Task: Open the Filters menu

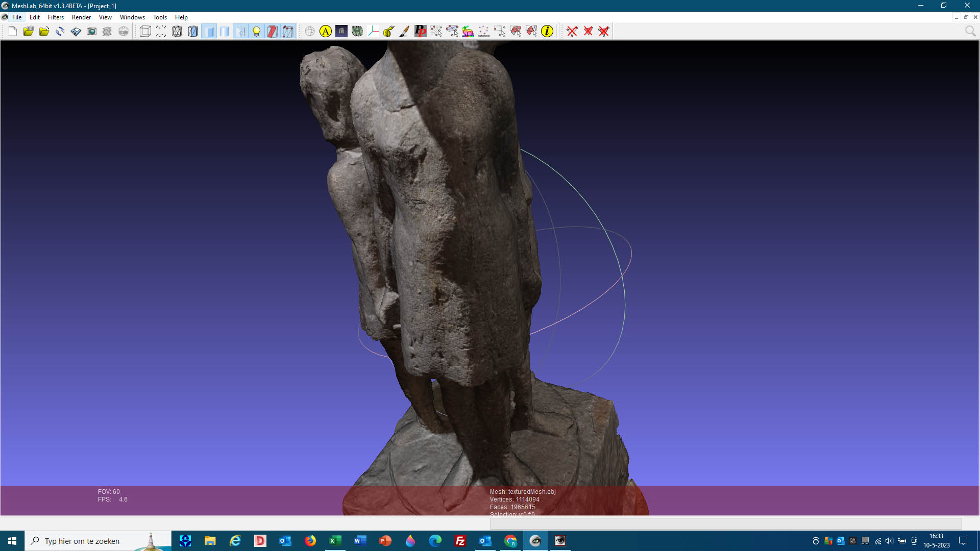Action: pyautogui.click(x=56, y=17)
